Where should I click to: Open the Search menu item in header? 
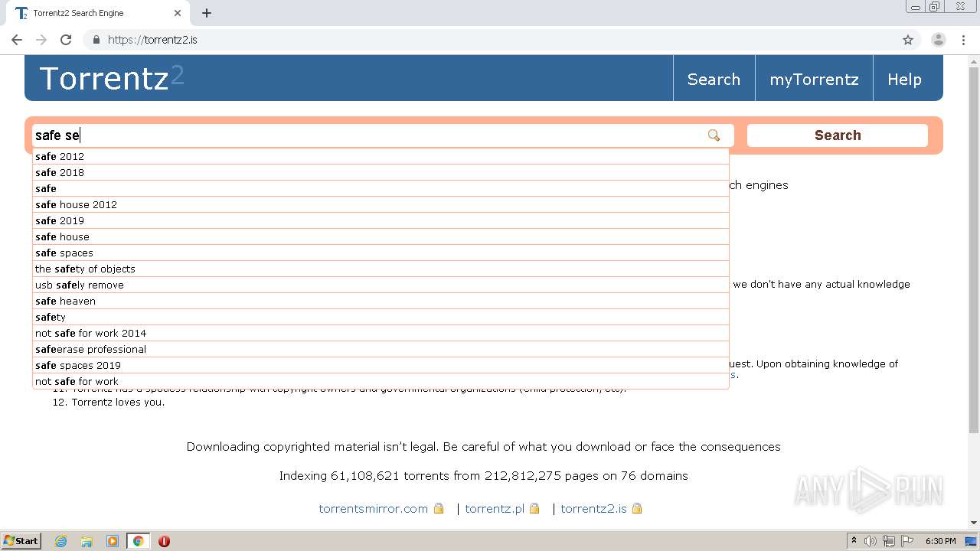pos(714,79)
